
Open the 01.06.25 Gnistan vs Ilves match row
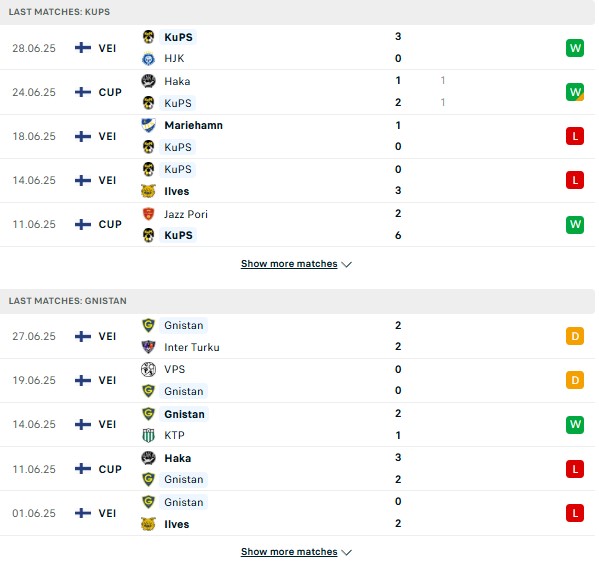tap(297, 513)
